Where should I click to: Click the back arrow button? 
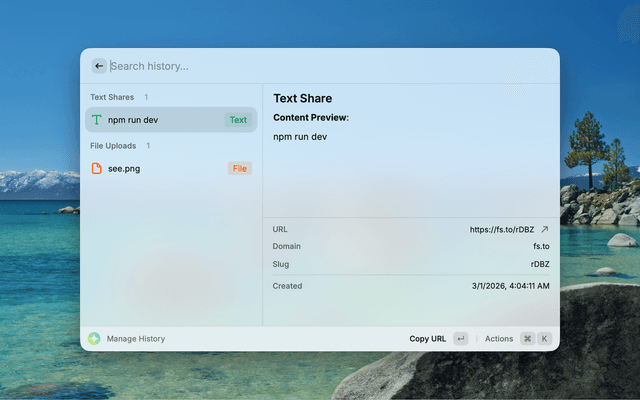tap(99, 66)
